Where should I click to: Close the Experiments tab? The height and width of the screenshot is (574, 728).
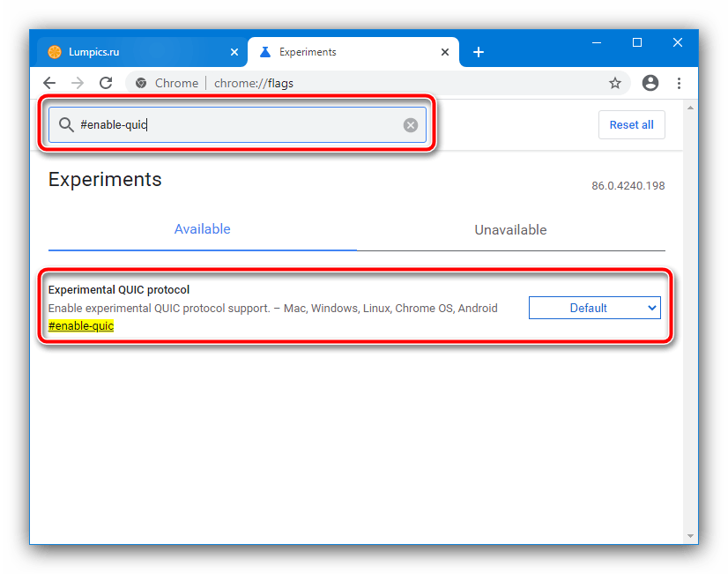tap(443, 52)
